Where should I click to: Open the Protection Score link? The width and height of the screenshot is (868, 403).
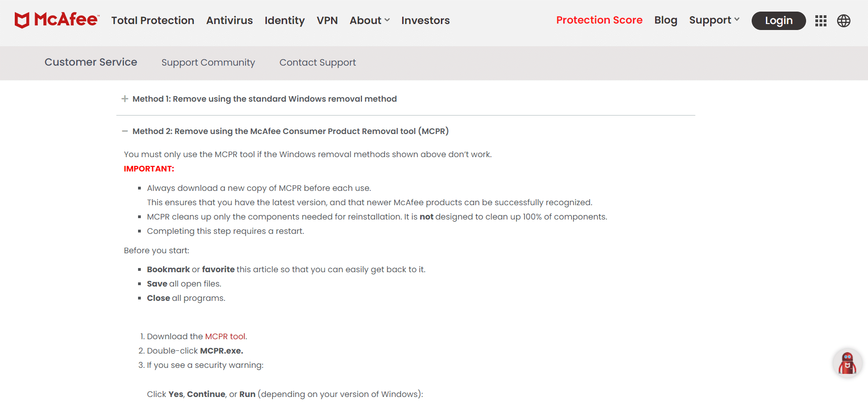(599, 20)
